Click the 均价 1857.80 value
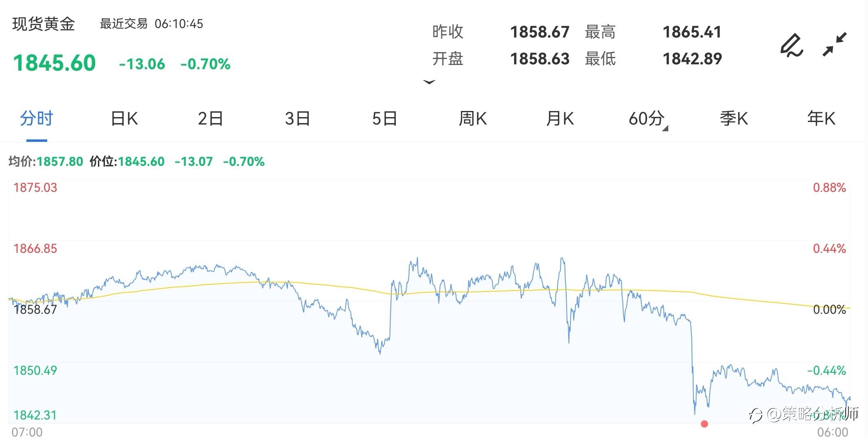868x439 pixels. (60, 162)
